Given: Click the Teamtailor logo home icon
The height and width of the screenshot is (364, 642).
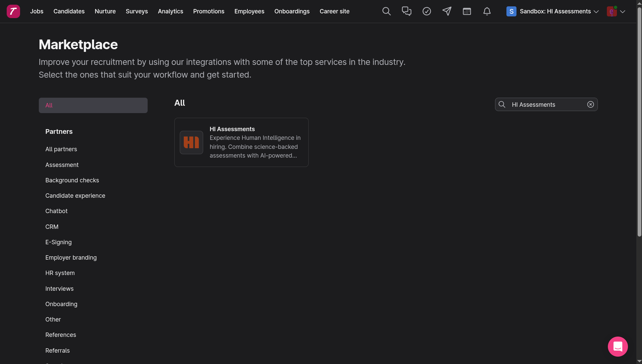Looking at the screenshot, I should (x=13, y=11).
